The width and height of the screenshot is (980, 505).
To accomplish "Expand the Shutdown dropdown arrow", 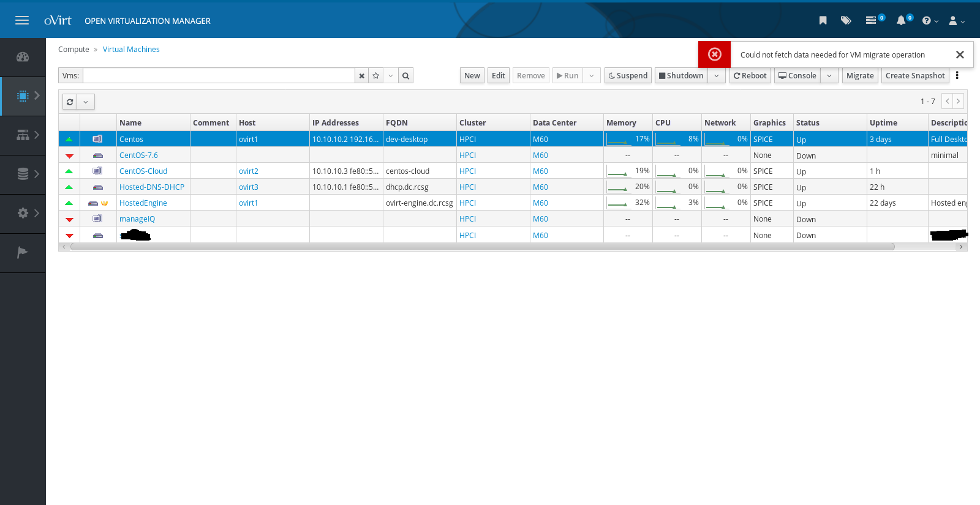I will click(716, 76).
